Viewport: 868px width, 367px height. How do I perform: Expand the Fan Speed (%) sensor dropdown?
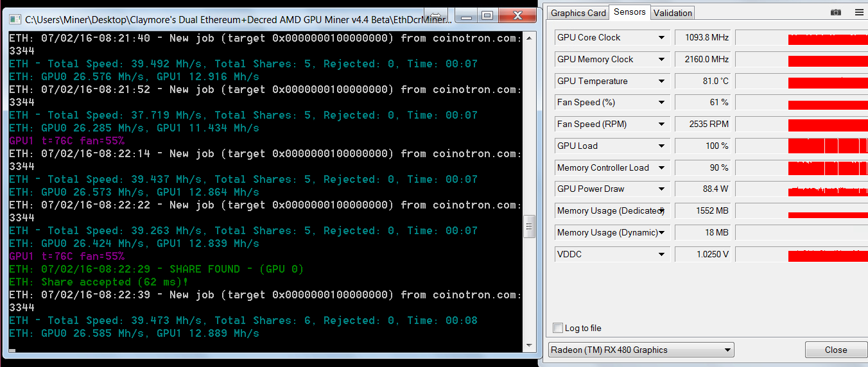[x=661, y=103]
